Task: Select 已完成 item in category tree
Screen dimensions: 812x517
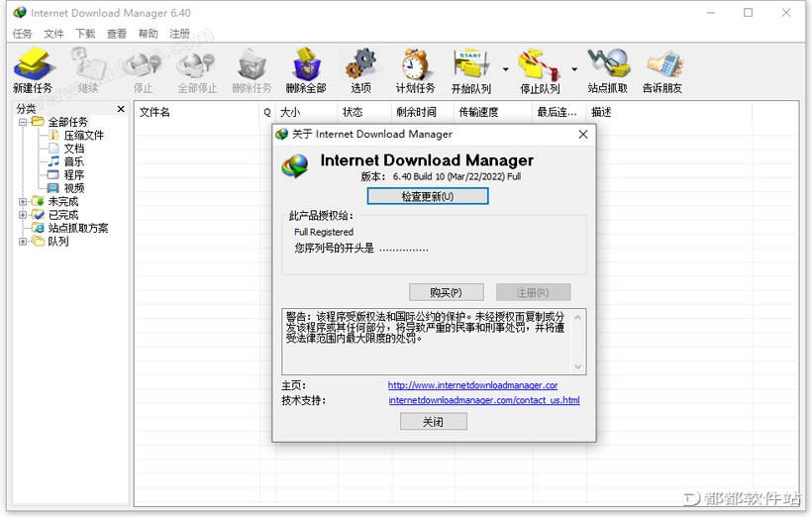Action: (62, 215)
